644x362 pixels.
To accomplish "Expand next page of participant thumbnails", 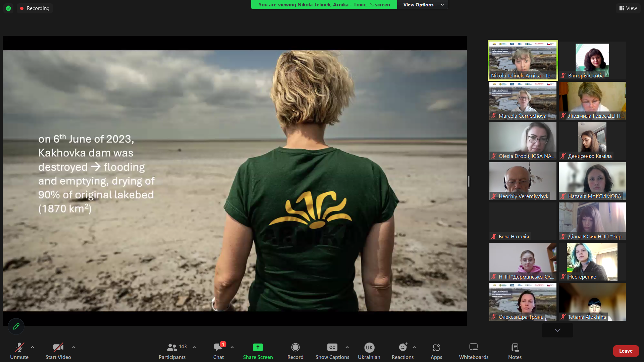I will 557,330.
